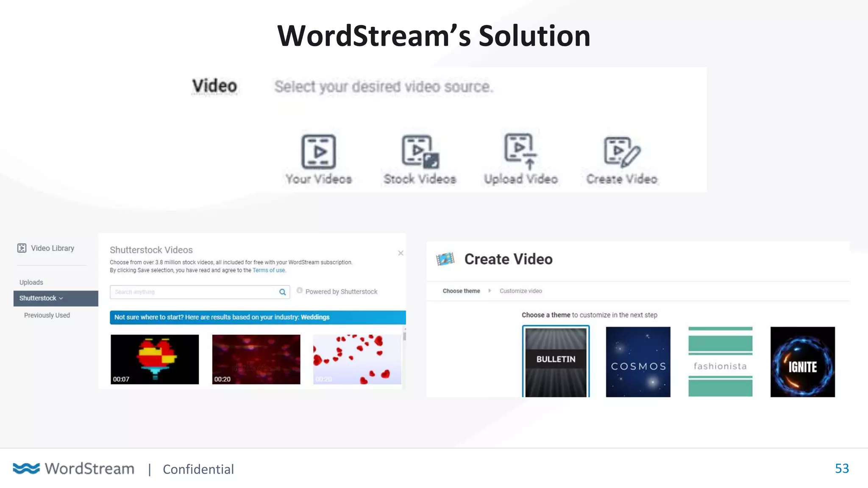Click the Create Video filmstrip icon
Screen dimensions: 868x488
445,259
